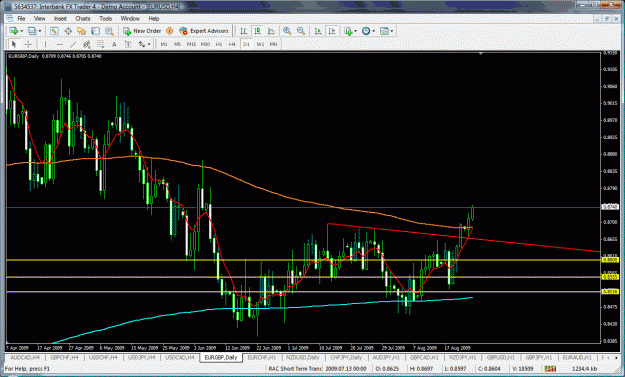Switch to the USDJPY,H4 chart tab
The width and height of the screenshot is (625, 377).
coord(142,357)
